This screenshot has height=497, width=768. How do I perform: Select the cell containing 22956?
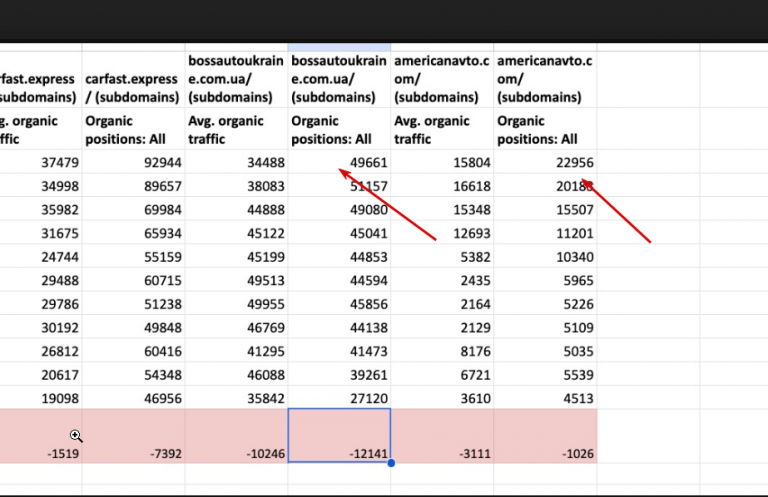[545, 162]
